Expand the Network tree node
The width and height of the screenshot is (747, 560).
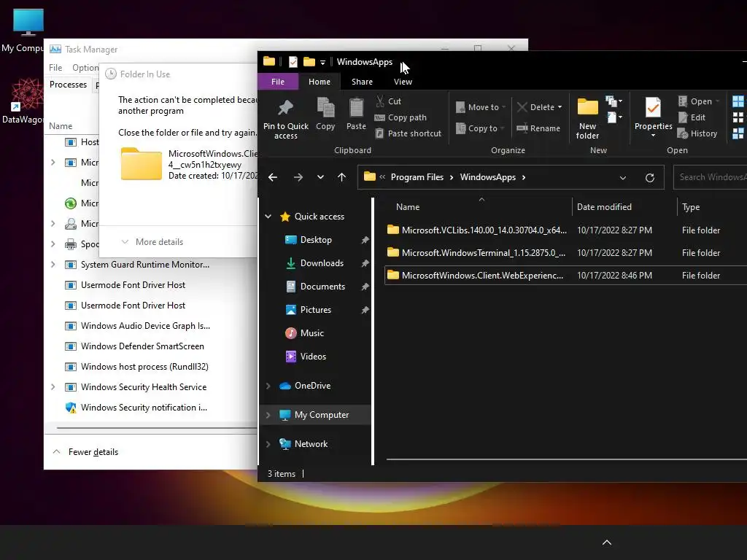[268, 444]
